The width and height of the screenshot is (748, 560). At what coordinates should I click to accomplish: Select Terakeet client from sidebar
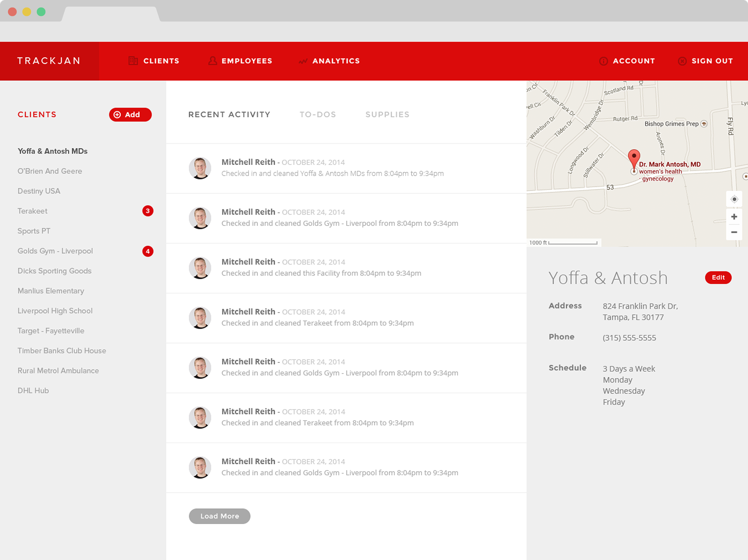coord(33,211)
